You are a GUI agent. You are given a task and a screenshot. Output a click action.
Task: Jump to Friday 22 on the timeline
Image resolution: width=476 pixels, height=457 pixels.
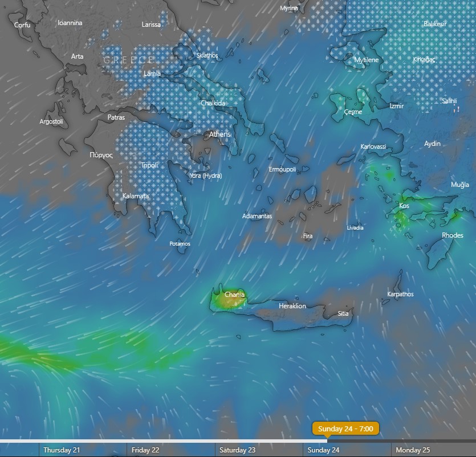click(x=145, y=450)
